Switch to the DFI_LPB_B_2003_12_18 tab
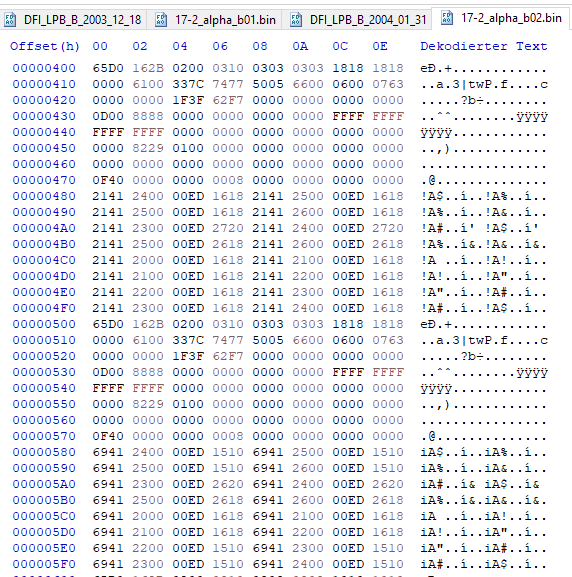Screen dimensions: 572x577 (73, 19)
